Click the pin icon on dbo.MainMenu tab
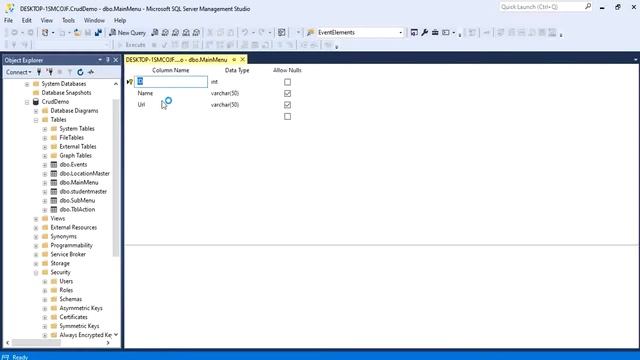This screenshot has height=360, width=640. (x=234, y=60)
